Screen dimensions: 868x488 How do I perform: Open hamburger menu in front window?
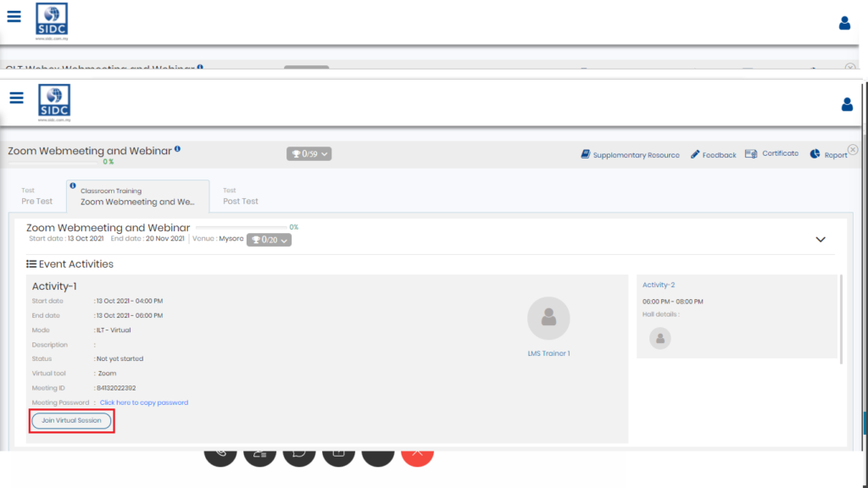[x=17, y=98]
